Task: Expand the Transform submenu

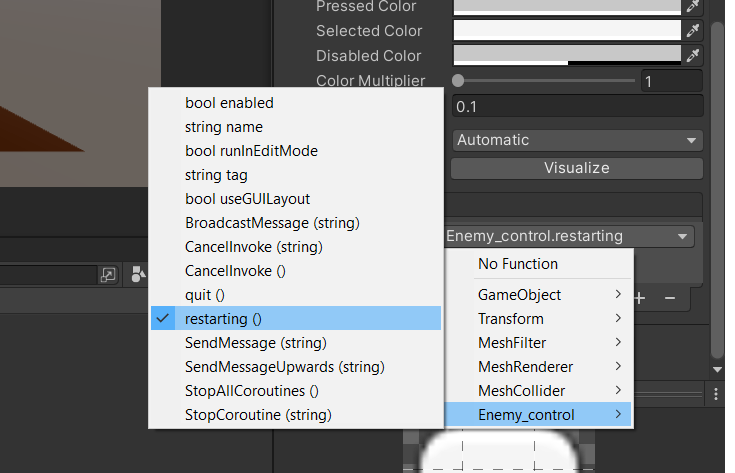Action: pyautogui.click(x=539, y=319)
